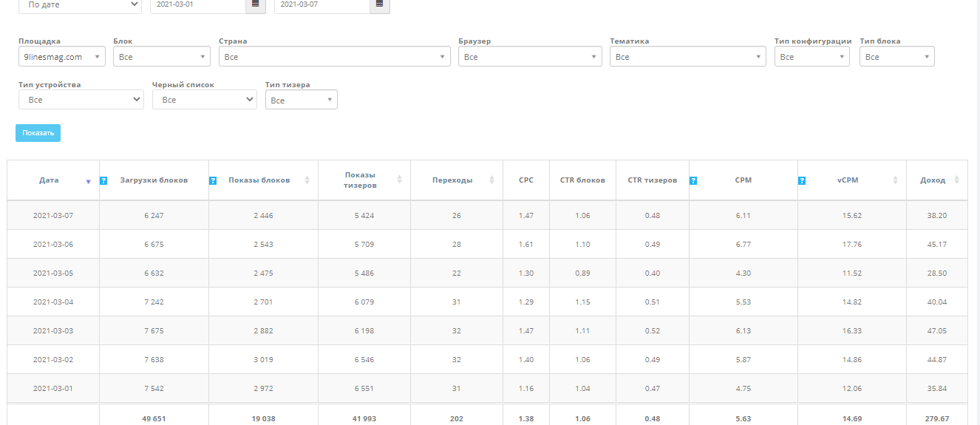This screenshot has width=980, height=425.
Task: Sort by Дата column arrow
Action: click(88, 181)
